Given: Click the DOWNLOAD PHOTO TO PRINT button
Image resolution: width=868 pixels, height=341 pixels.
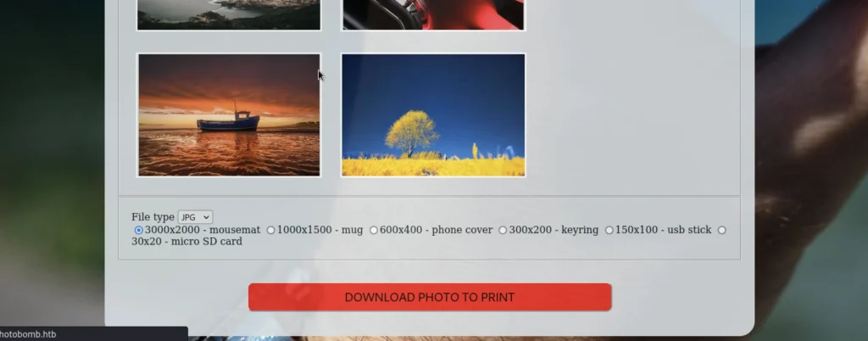Looking at the screenshot, I should point(430,297).
